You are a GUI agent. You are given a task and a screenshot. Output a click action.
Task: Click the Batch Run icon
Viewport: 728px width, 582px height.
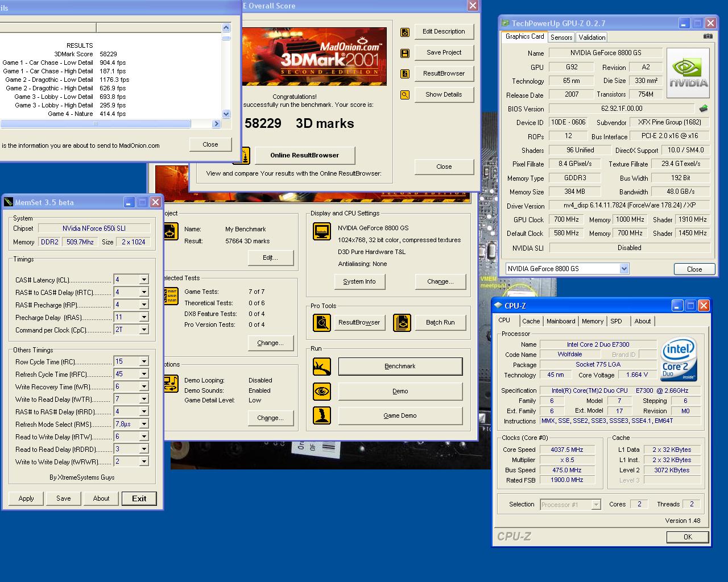coord(402,323)
